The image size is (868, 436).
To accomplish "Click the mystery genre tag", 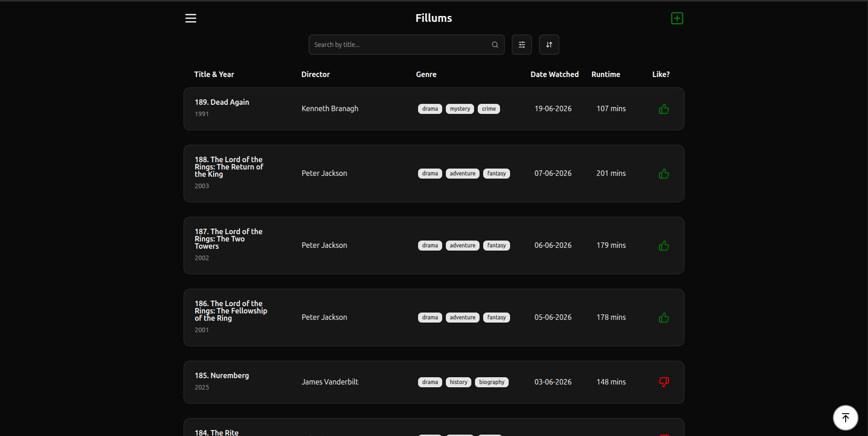I will 460,109.
